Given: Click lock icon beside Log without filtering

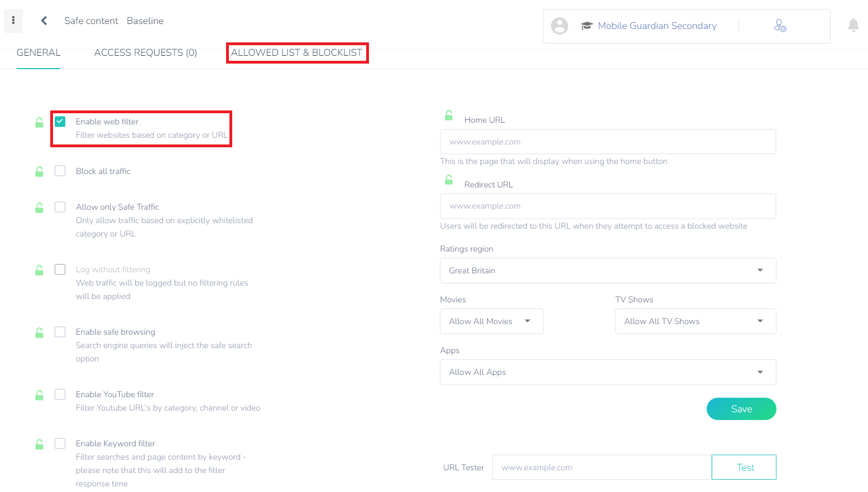Looking at the screenshot, I should point(39,270).
